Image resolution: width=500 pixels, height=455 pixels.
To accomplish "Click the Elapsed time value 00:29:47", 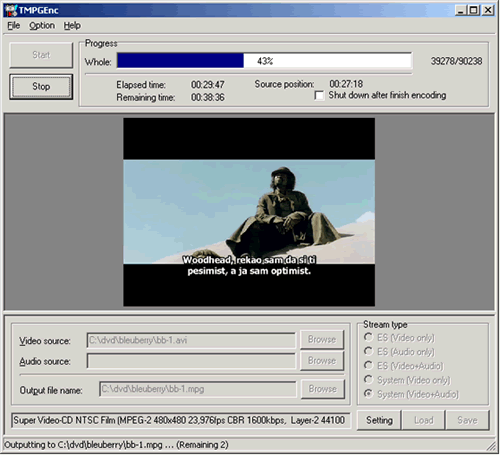I will coord(208,85).
